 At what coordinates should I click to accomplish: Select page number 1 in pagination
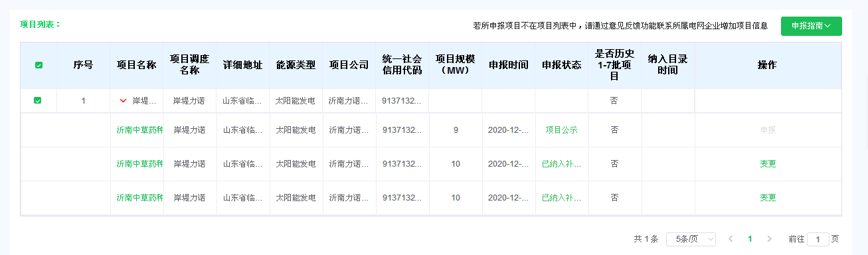(x=750, y=239)
